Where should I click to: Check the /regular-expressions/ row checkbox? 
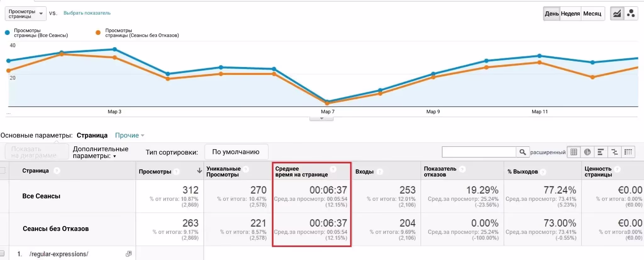[2, 253]
